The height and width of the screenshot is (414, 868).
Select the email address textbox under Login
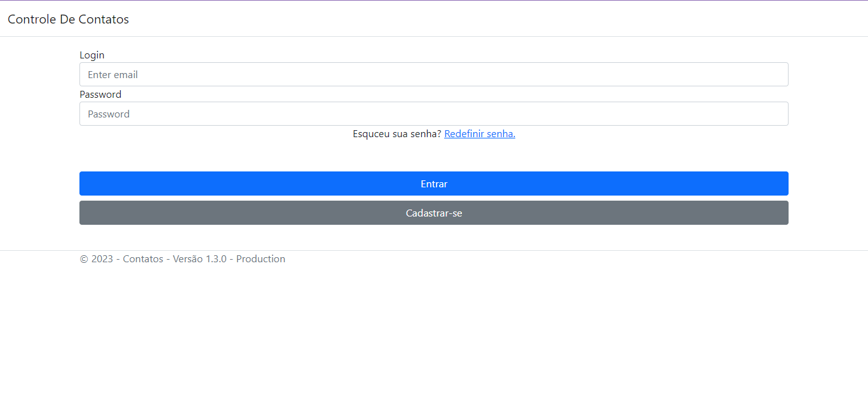[433, 74]
